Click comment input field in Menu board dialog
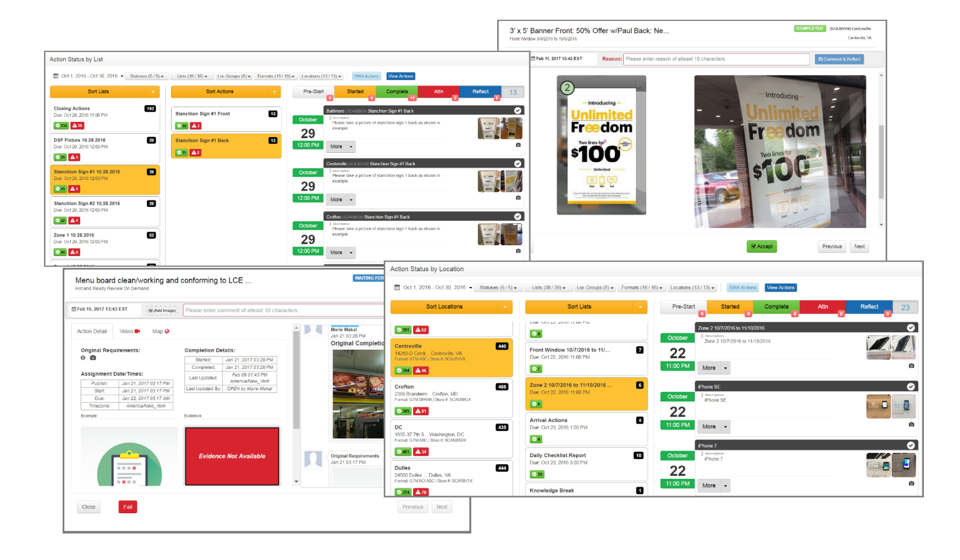The width and height of the screenshot is (960, 560). [283, 310]
